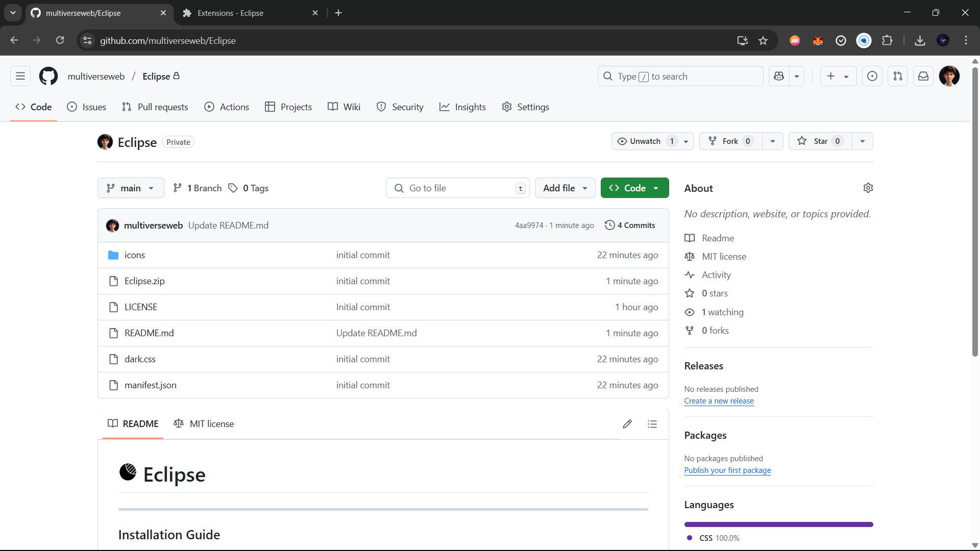Click Unwatch to toggle repository watching
Screen dimensions: 980x551
pyautogui.click(x=645, y=141)
